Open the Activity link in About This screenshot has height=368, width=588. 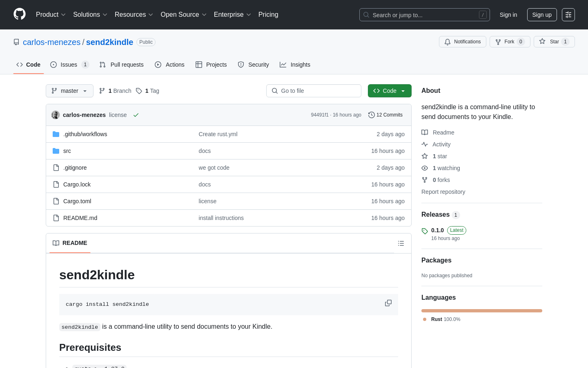436,144
